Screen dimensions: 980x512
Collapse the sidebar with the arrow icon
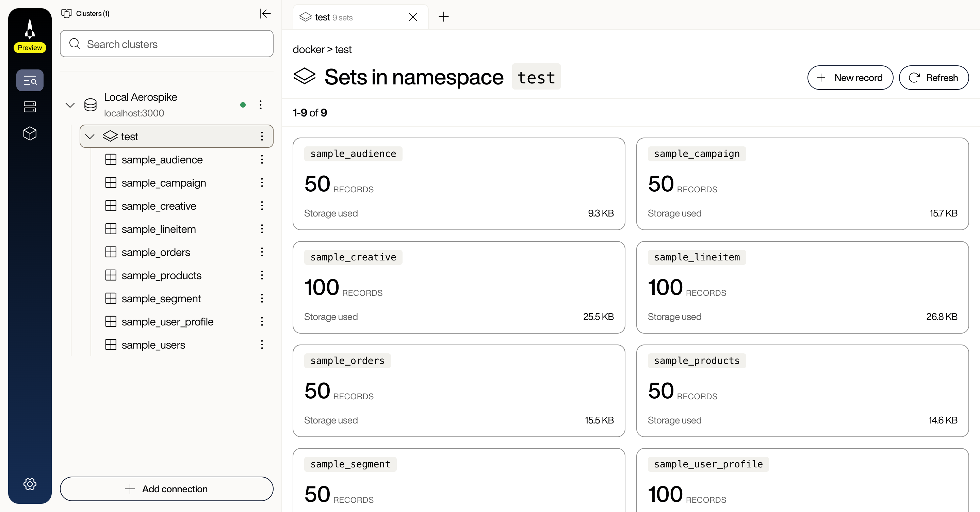[x=265, y=14]
